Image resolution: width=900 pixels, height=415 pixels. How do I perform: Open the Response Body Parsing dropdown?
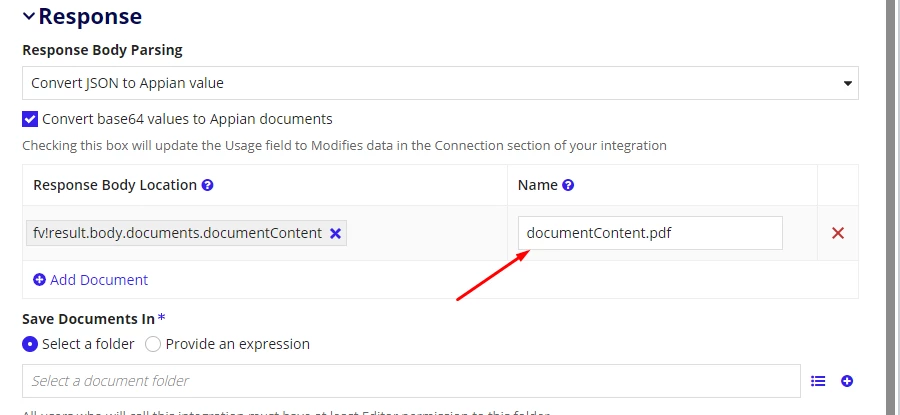tap(440, 83)
